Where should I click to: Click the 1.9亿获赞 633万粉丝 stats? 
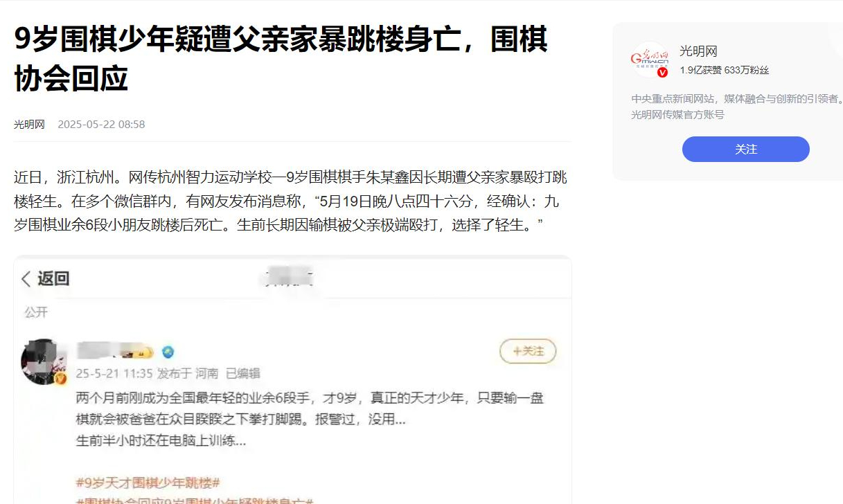[x=724, y=71]
